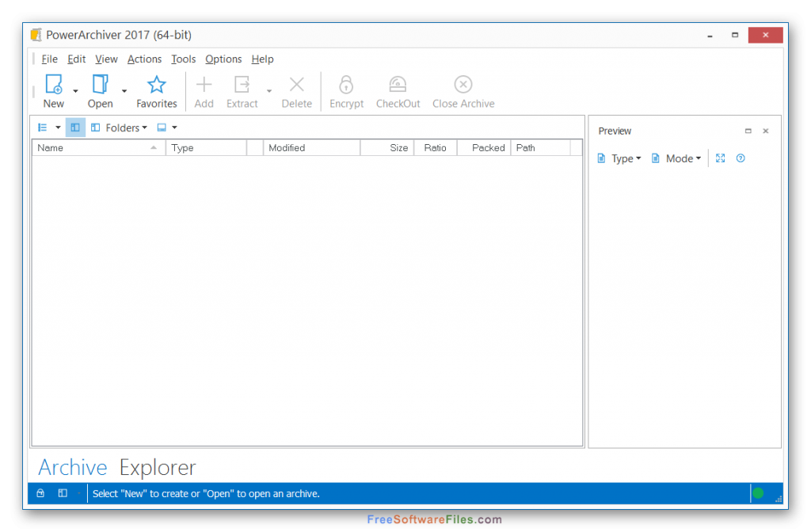This screenshot has width=811, height=532.
Task: Click the New archive toolbar icon
Action: tap(54, 84)
